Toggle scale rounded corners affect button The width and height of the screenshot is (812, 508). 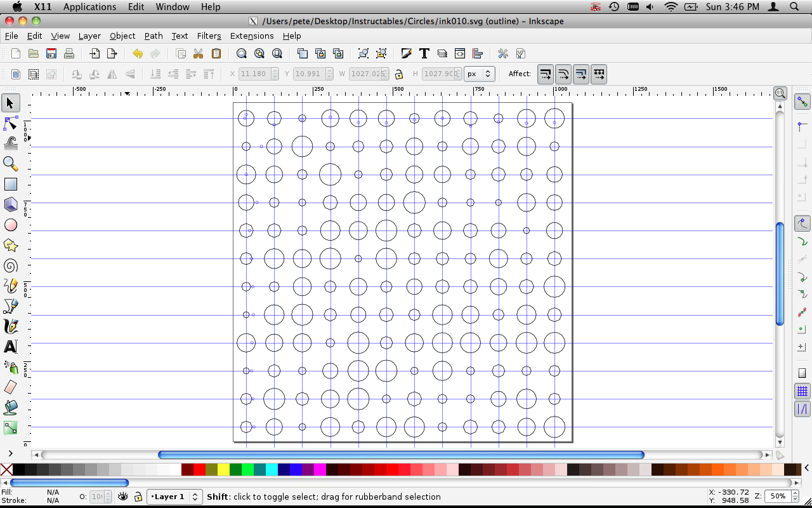(563, 74)
